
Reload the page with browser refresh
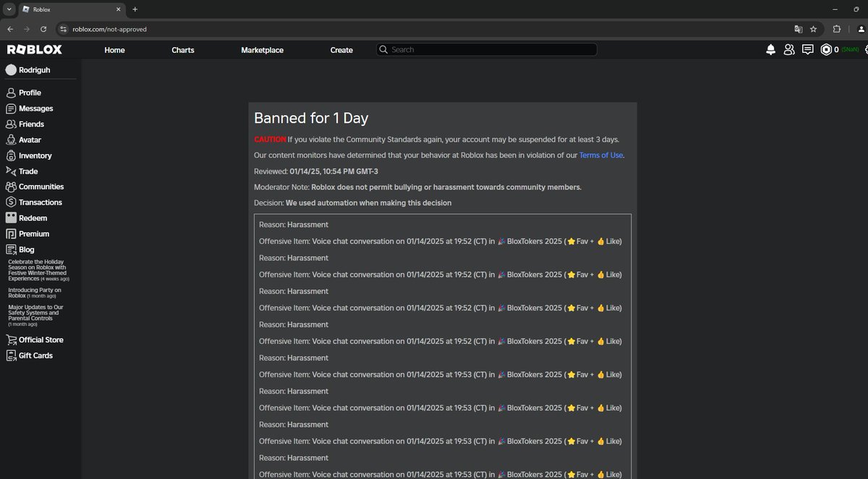click(43, 29)
